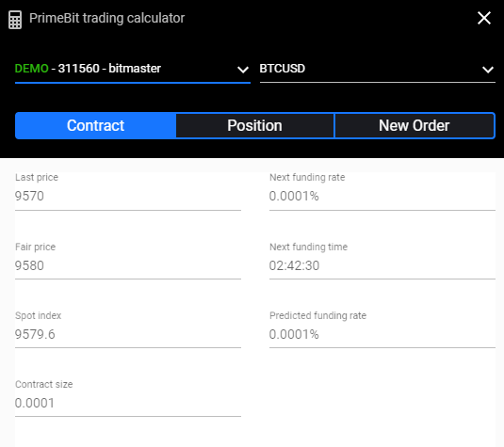Click the Next funding time label text
The height and width of the screenshot is (447, 504).
click(x=309, y=247)
